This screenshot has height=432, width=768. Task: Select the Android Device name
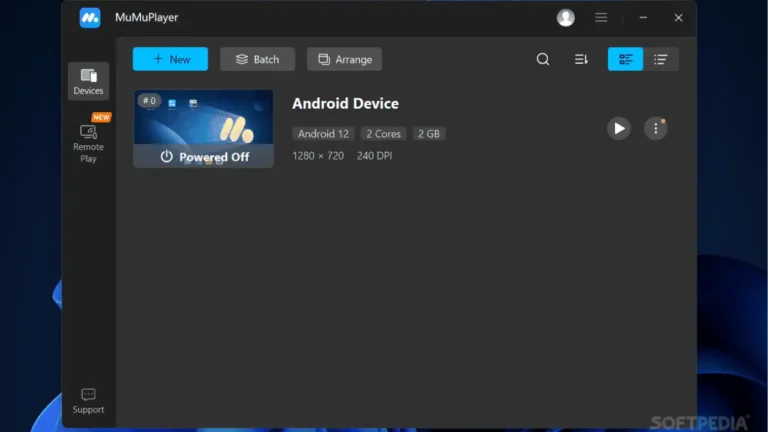pos(345,103)
